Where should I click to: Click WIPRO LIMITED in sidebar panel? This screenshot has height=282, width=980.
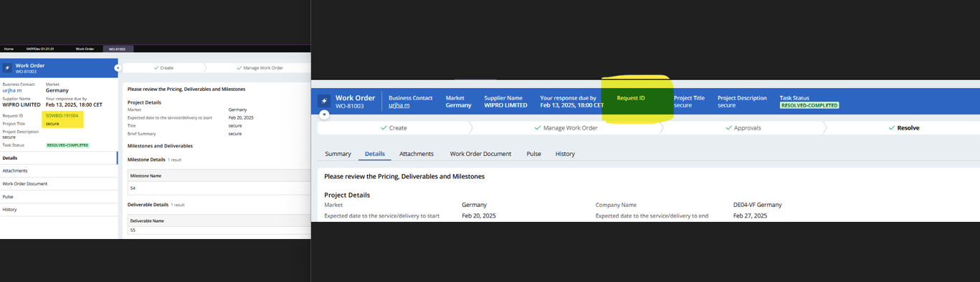[22, 105]
